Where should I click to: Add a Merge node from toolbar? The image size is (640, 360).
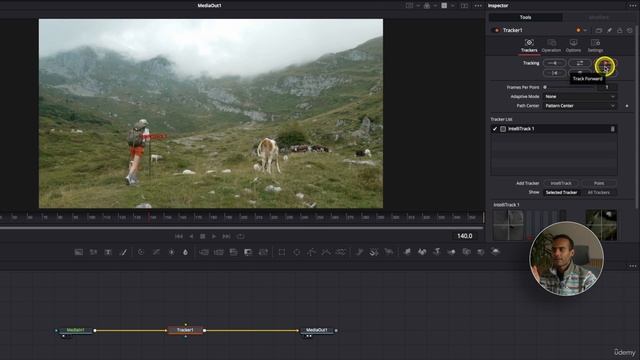[204, 252]
